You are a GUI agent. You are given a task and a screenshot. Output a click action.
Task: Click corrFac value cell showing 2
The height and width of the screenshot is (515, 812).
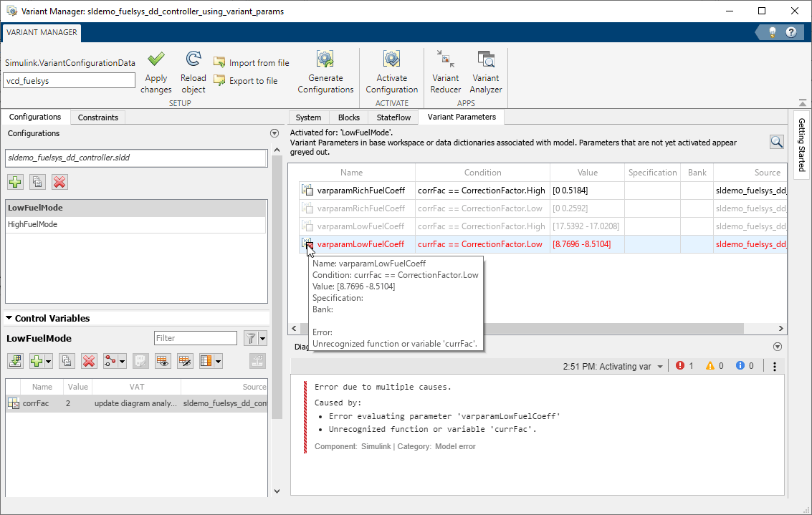[77, 403]
